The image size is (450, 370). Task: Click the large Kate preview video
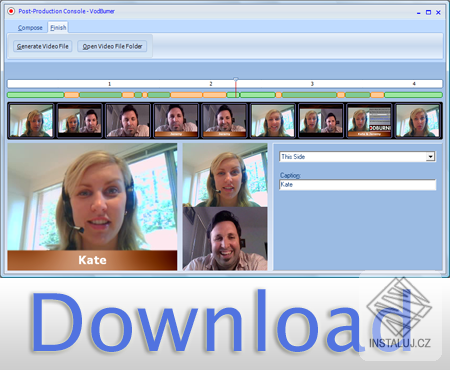pos(92,207)
